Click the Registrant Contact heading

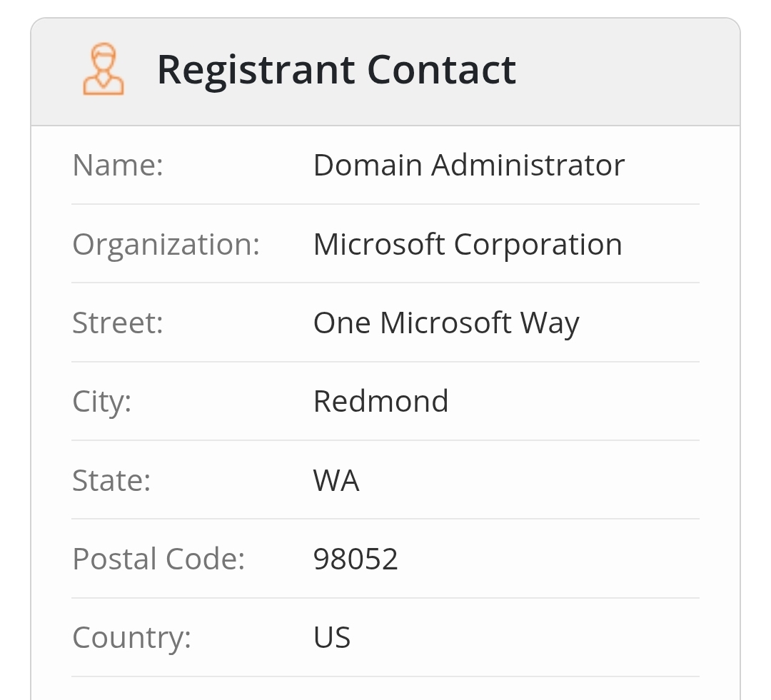[336, 70]
